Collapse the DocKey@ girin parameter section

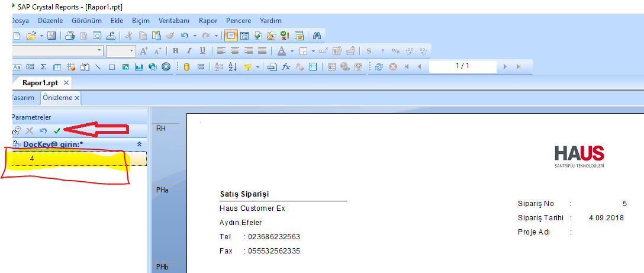pos(139,144)
